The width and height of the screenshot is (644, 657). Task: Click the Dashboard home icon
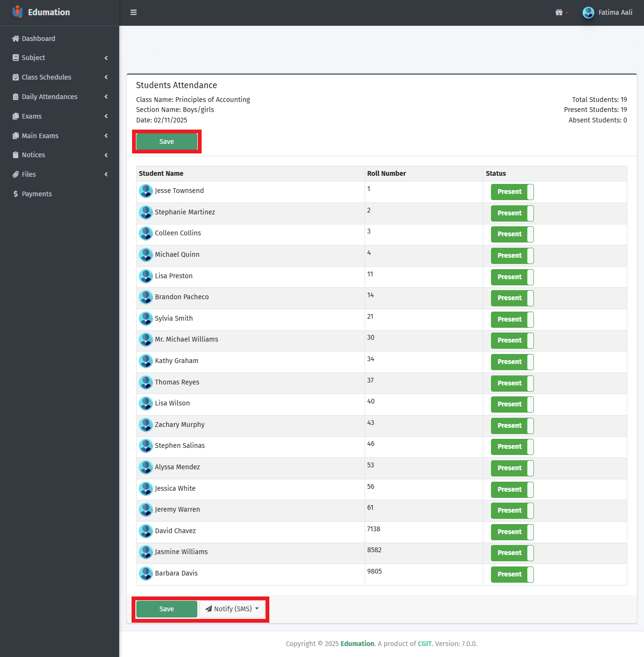[x=16, y=39]
